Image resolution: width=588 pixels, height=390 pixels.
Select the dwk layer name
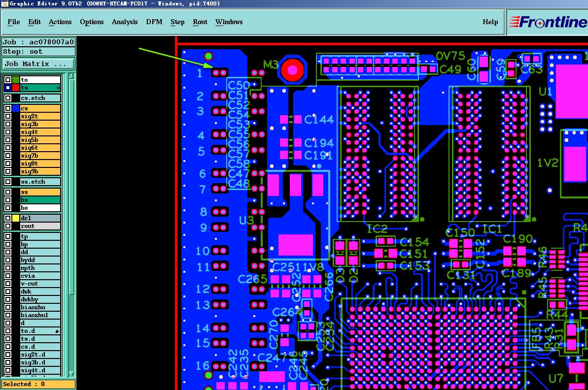pos(40,292)
